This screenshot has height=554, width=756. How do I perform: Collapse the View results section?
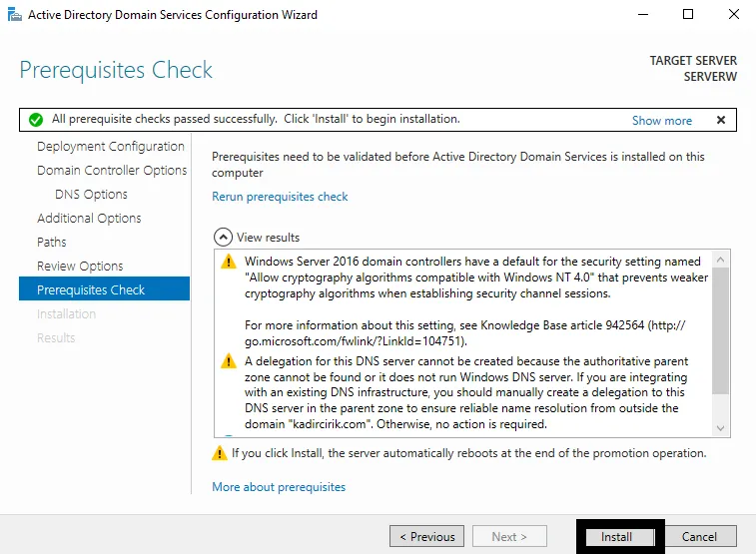[223, 237]
